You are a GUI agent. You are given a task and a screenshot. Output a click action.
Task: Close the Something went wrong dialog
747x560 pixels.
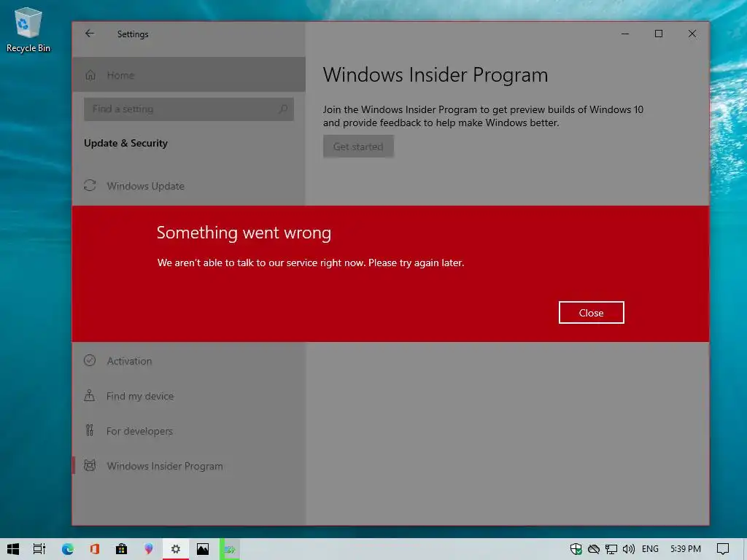[591, 312]
